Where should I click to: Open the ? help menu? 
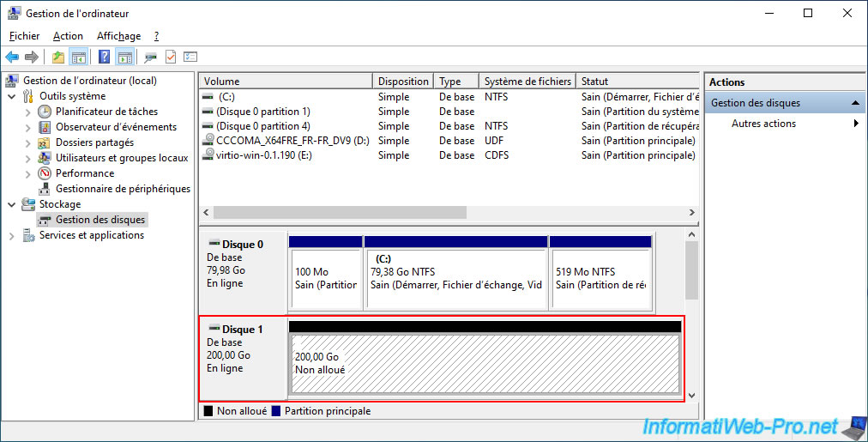coord(157,36)
